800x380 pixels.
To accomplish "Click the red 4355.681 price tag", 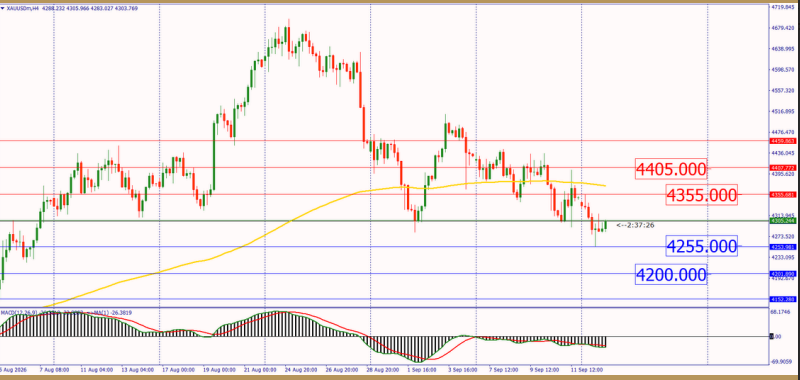I will 783,194.
